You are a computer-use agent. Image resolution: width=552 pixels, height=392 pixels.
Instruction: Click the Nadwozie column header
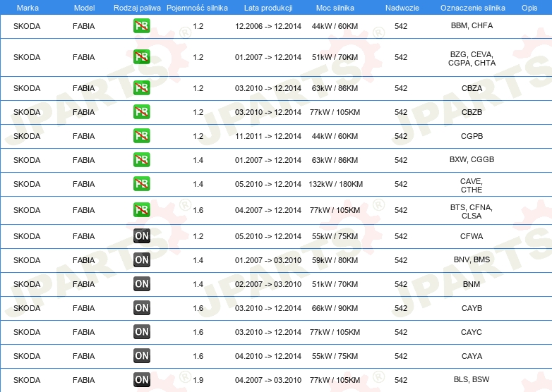pyautogui.click(x=402, y=8)
